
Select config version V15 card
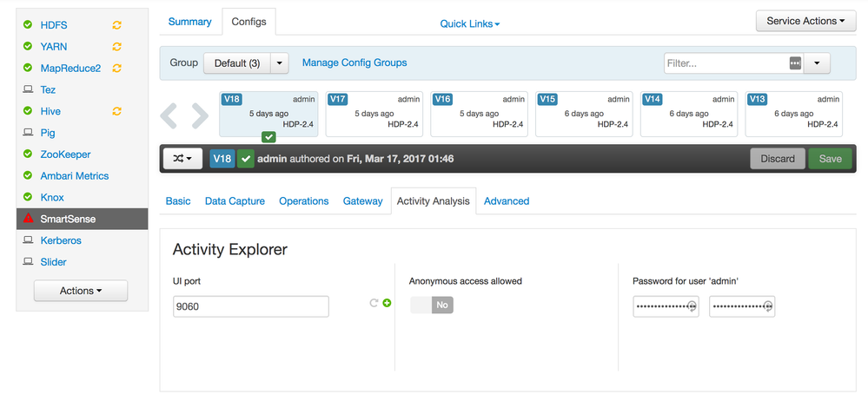click(x=584, y=114)
